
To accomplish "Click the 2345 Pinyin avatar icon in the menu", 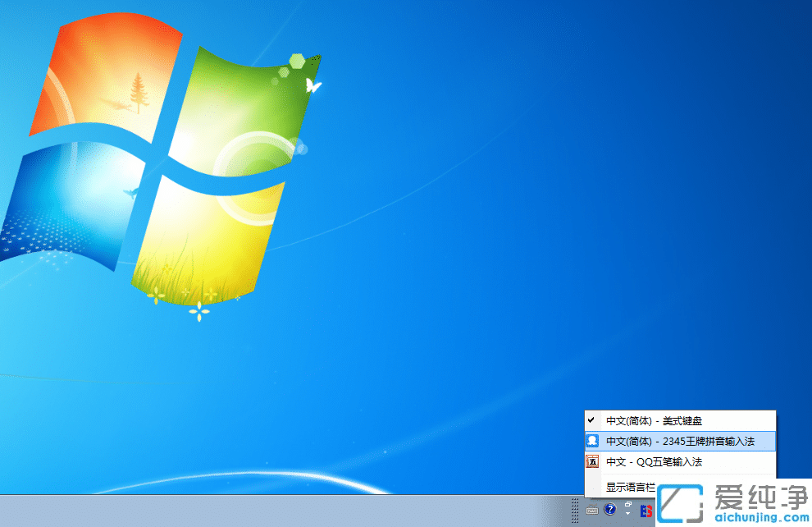I will point(592,441).
